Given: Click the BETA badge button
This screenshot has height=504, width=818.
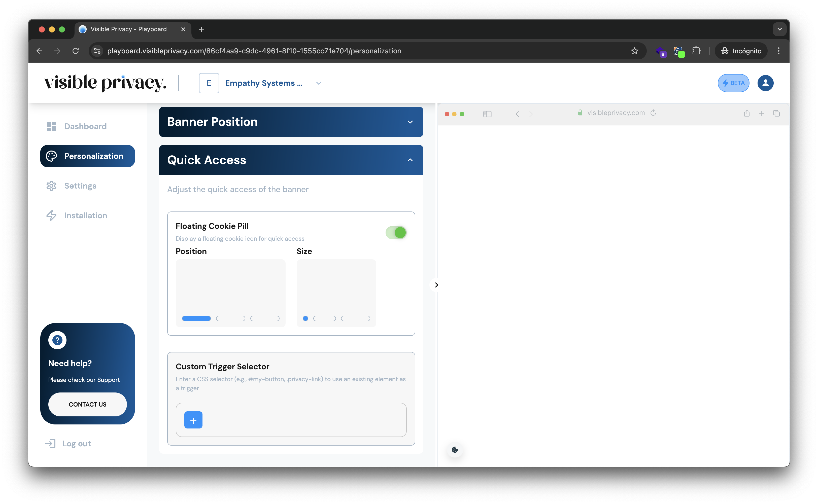Looking at the screenshot, I should pyautogui.click(x=733, y=83).
